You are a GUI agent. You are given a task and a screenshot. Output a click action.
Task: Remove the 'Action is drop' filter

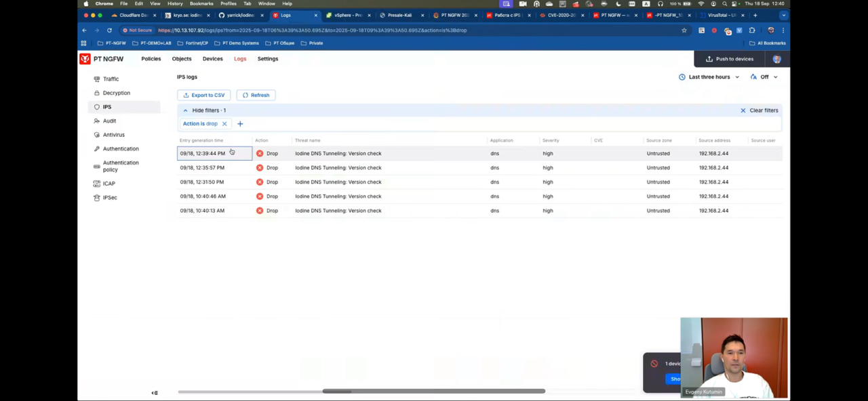click(x=224, y=124)
